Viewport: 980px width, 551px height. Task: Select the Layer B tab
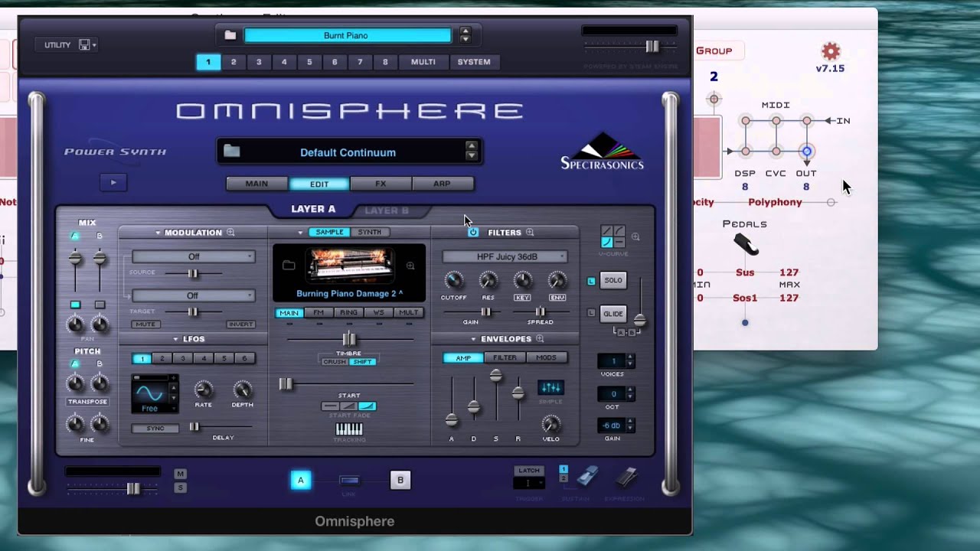[387, 210]
